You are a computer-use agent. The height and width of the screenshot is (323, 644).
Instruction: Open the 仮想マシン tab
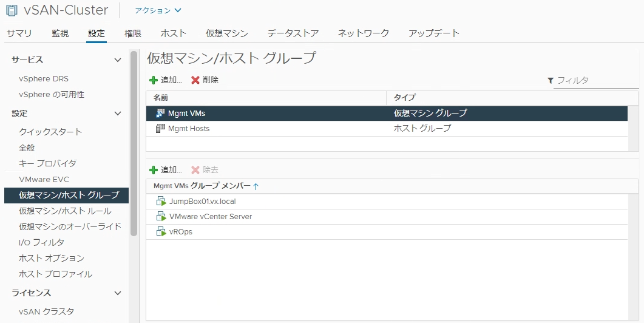click(x=227, y=33)
